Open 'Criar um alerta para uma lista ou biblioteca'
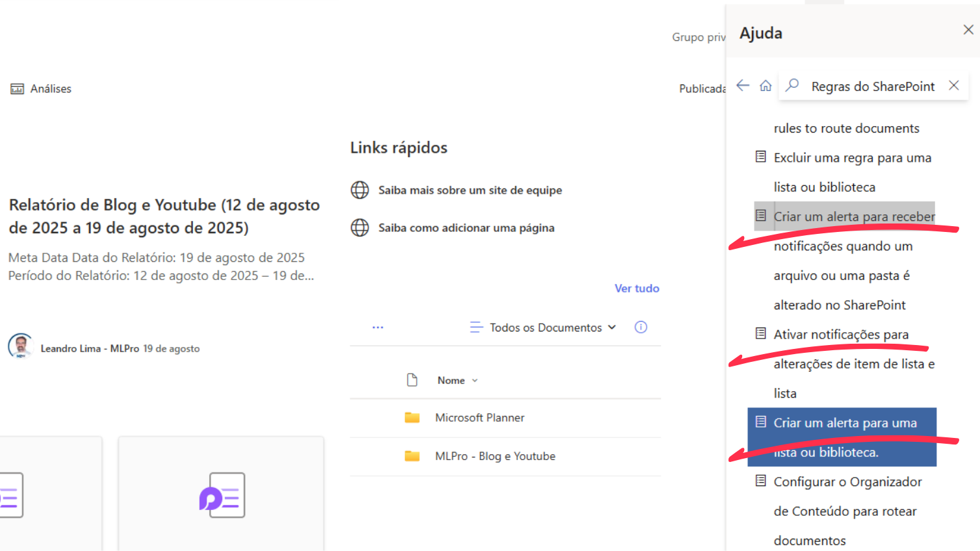This screenshot has height=551, width=980. [x=845, y=423]
